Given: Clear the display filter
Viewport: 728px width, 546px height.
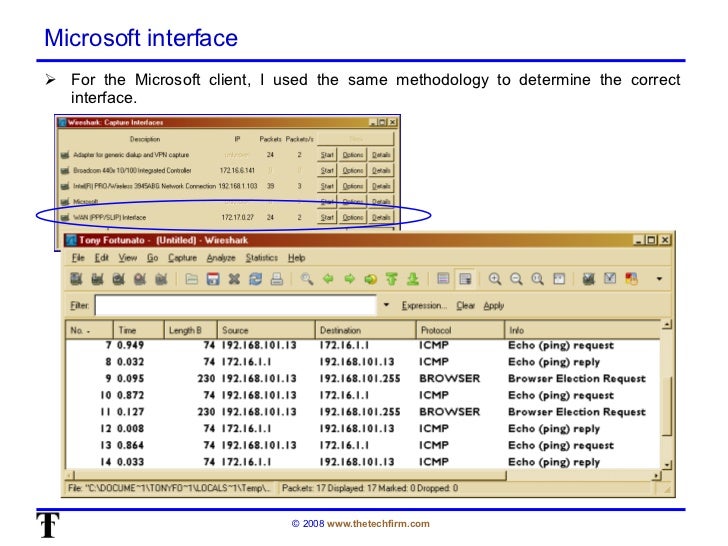Looking at the screenshot, I should pos(465,306).
